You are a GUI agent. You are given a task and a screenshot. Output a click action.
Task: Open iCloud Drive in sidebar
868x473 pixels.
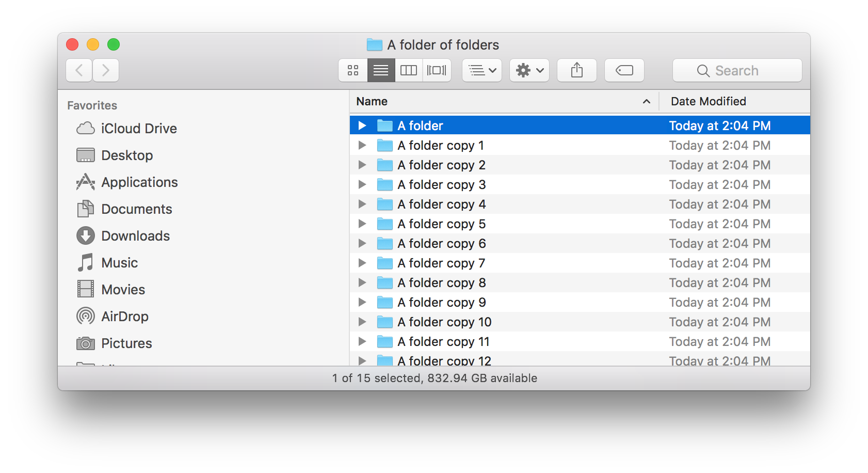click(126, 128)
